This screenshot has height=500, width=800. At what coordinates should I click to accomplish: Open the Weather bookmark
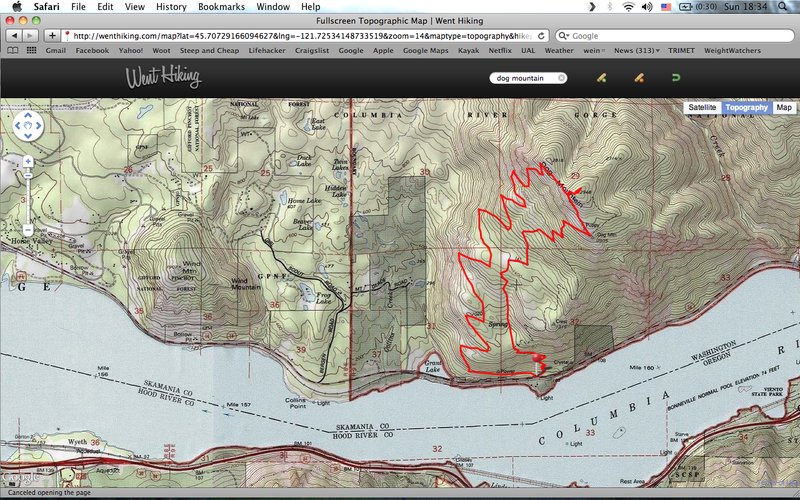[x=559, y=51]
